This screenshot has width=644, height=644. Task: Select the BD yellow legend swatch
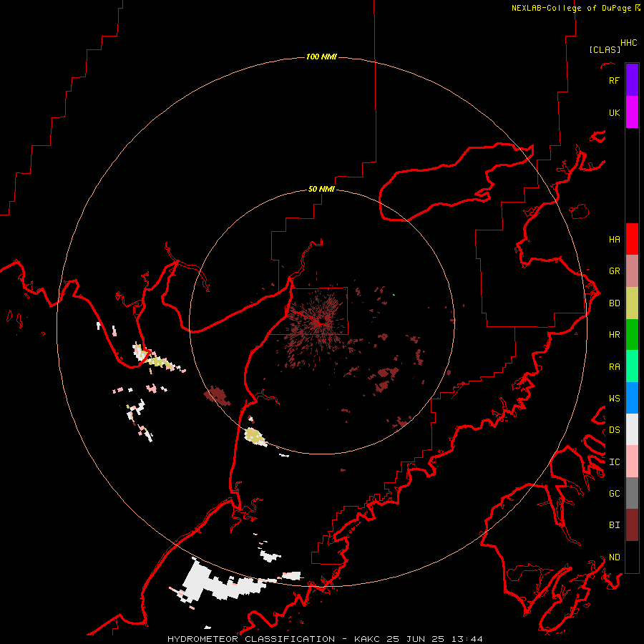pyautogui.click(x=632, y=303)
